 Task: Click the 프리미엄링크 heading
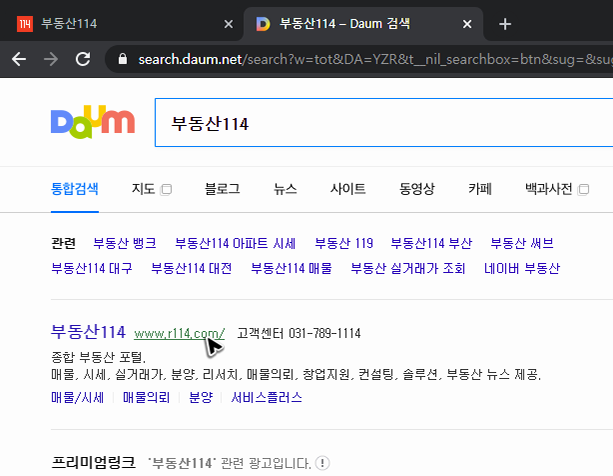pyautogui.click(x=93, y=463)
